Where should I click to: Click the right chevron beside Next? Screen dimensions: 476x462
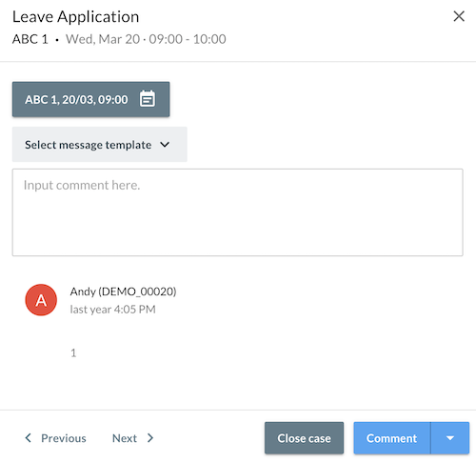click(150, 438)
